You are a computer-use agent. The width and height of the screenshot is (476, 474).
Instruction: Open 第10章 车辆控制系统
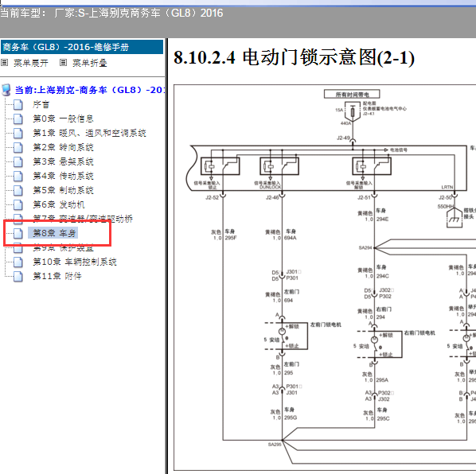point(75,262)
